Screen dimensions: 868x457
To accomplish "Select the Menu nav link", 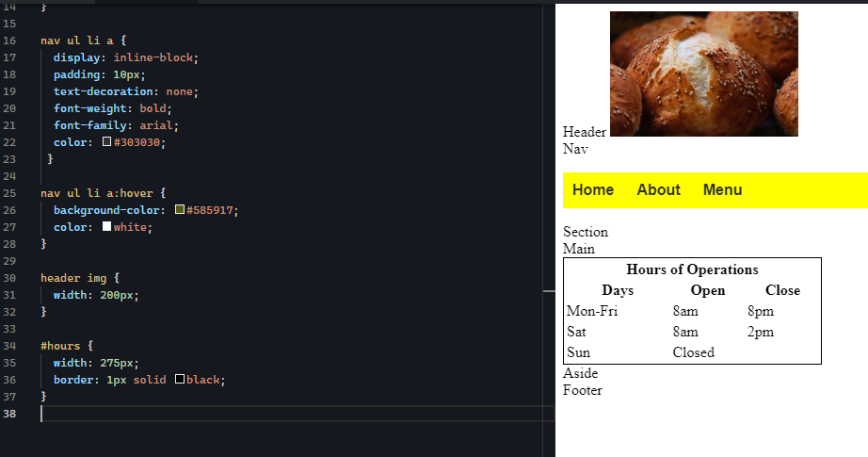I will (x=722, y=190).
